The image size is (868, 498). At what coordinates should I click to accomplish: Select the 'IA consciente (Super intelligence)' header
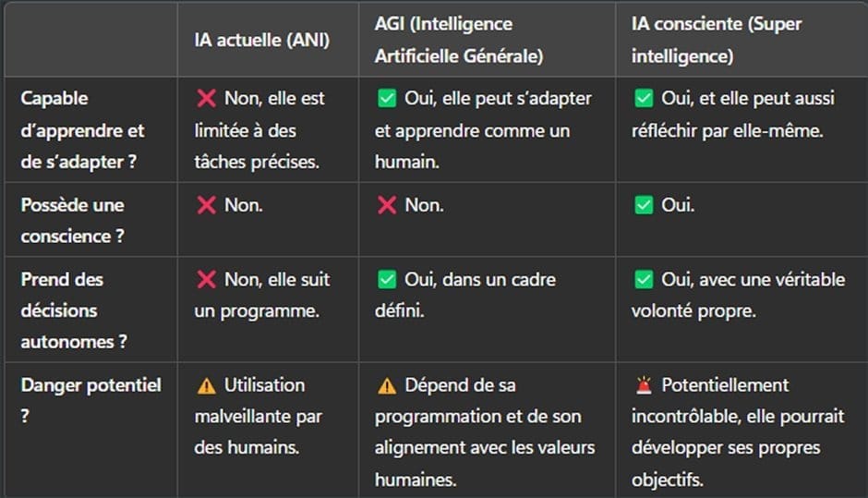click(x=717, y=40)
